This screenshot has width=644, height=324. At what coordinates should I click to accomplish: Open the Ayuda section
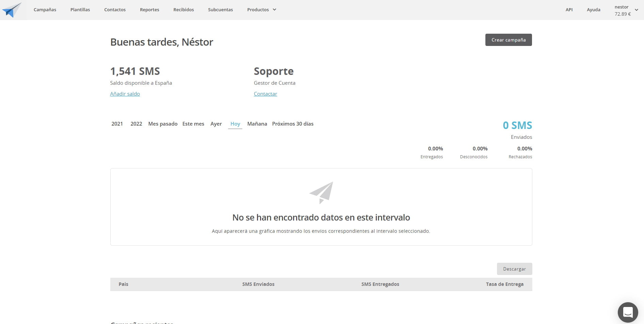click(x=593, y=10)
